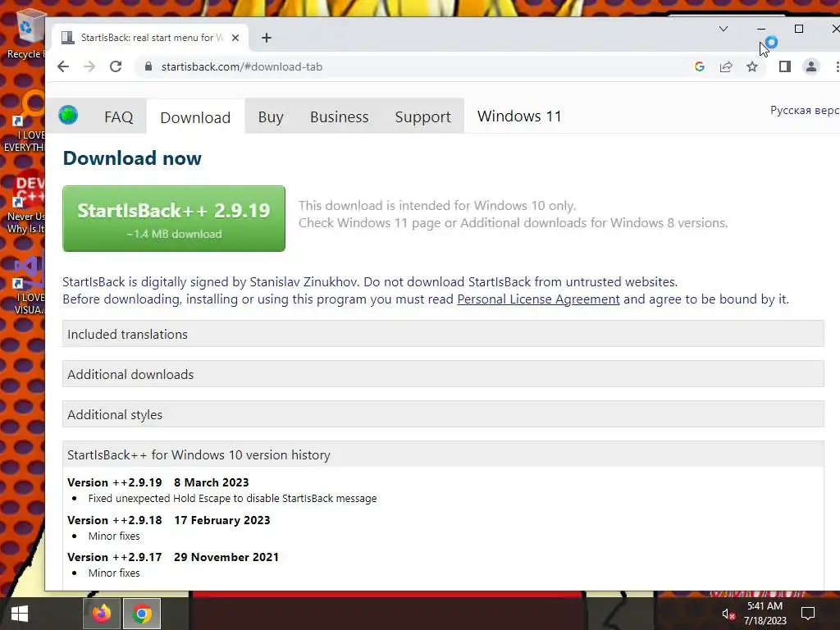Click the taskbar clock showing 5:41 AM

tap(765, 614)
